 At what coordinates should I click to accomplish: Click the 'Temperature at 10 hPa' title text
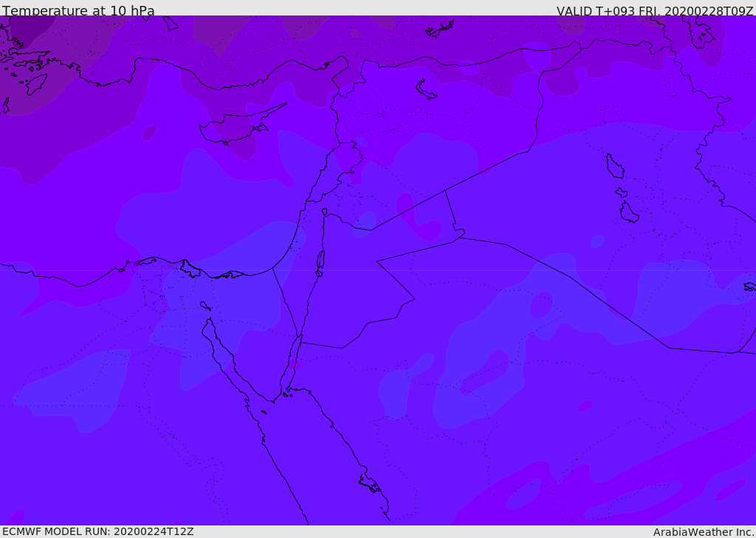point(78,10)
